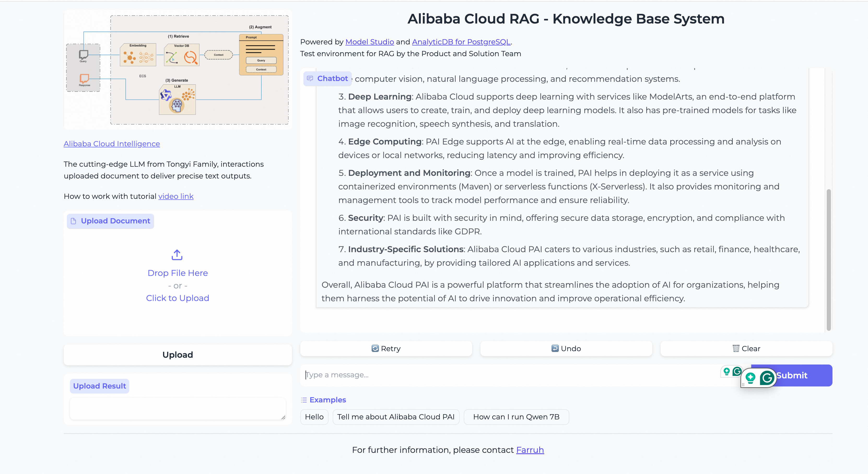Click the Query icon in the diagram
This screenshot has width=868, height=474.
(83, 55)
